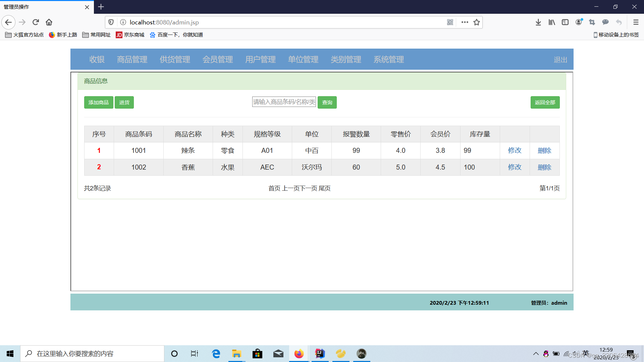
Task: Click 修改 for 香蕉 row
Action: pos(515,167)
